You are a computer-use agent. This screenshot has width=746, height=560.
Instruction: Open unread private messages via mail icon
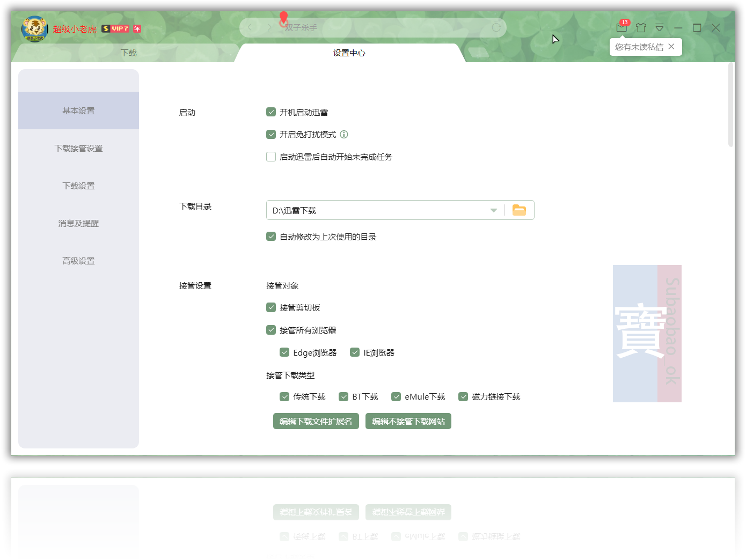pyautogui.click(x=621, y=27)
